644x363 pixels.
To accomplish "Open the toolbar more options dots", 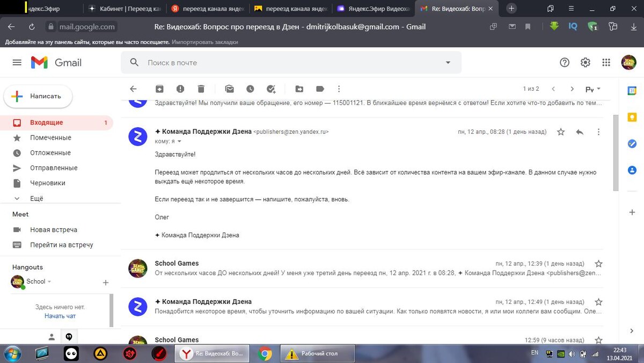I will pyautogui.click(x=339, y=89).
